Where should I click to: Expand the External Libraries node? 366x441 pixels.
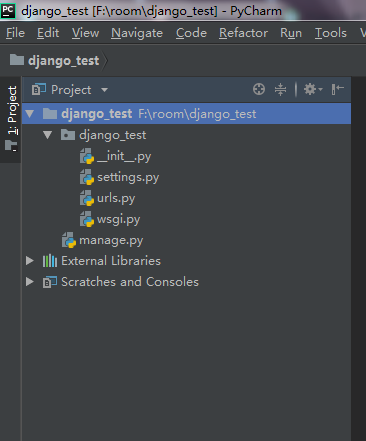click(30, 261)
